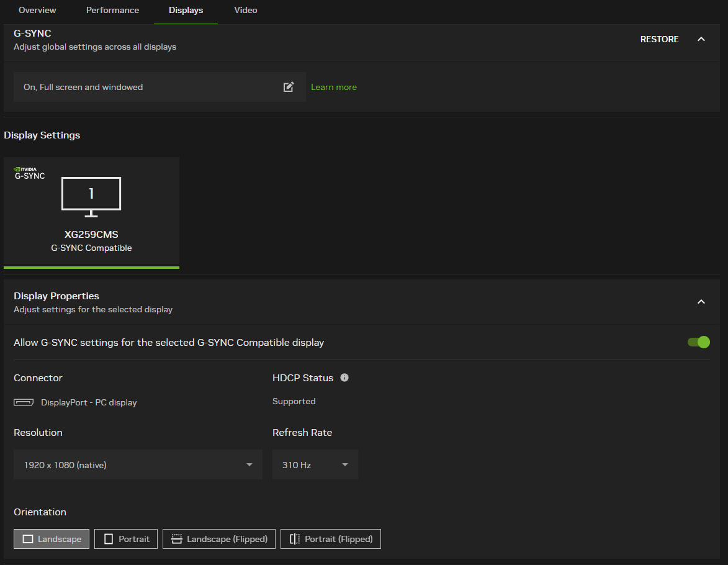Click the DisplayPort connector icon
The width and height of the screenshot is (728, 565).
pyautogui.click(x=23, y=402)
